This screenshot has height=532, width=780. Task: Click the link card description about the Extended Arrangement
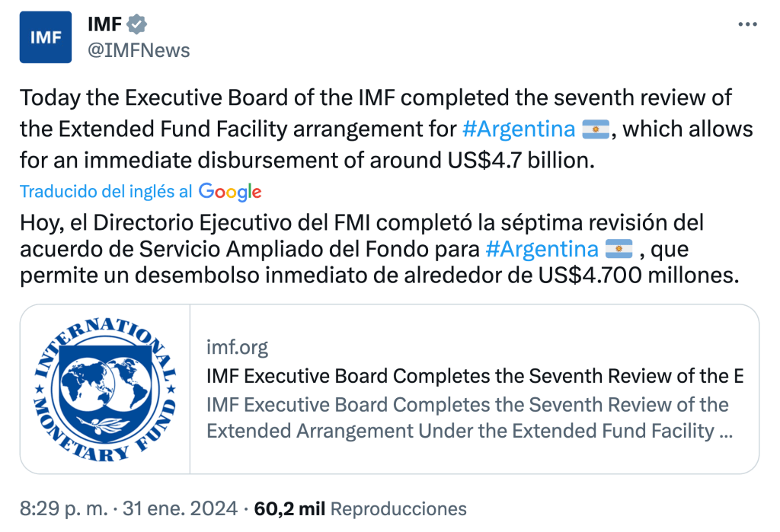click(468, 418)
